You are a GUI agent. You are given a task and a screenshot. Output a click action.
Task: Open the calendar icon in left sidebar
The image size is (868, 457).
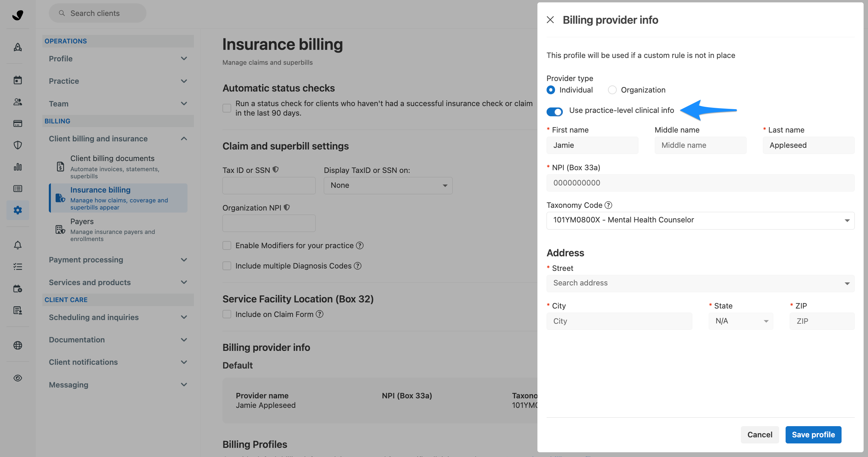click(18, 80)
